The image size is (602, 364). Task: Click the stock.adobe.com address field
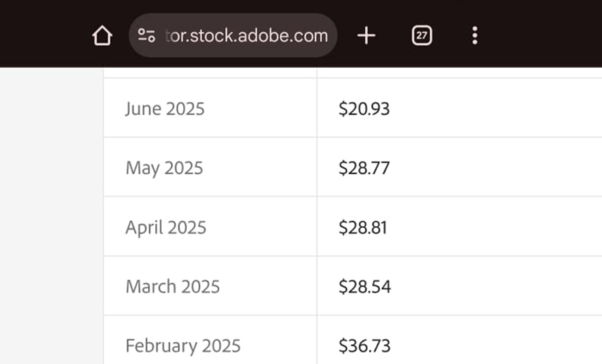pos(233,36)
